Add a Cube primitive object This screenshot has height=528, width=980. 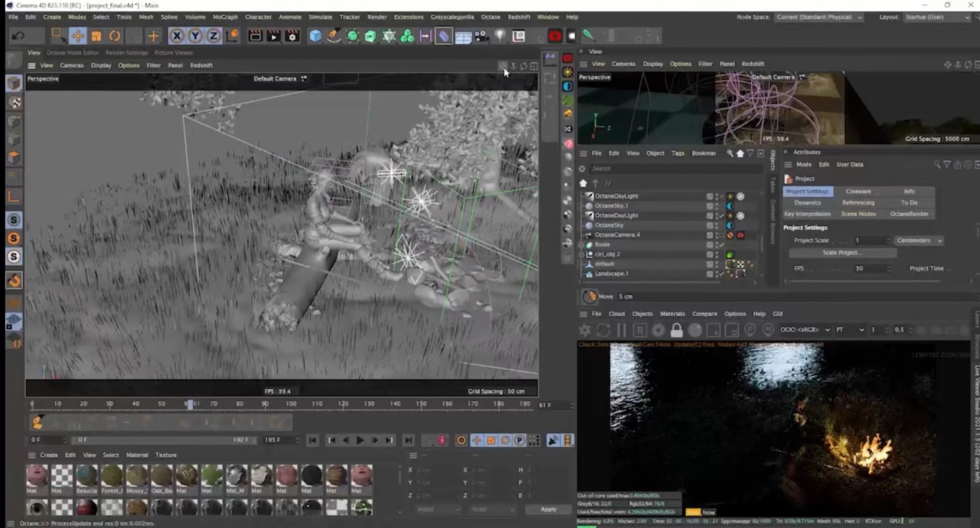point(315,36)
